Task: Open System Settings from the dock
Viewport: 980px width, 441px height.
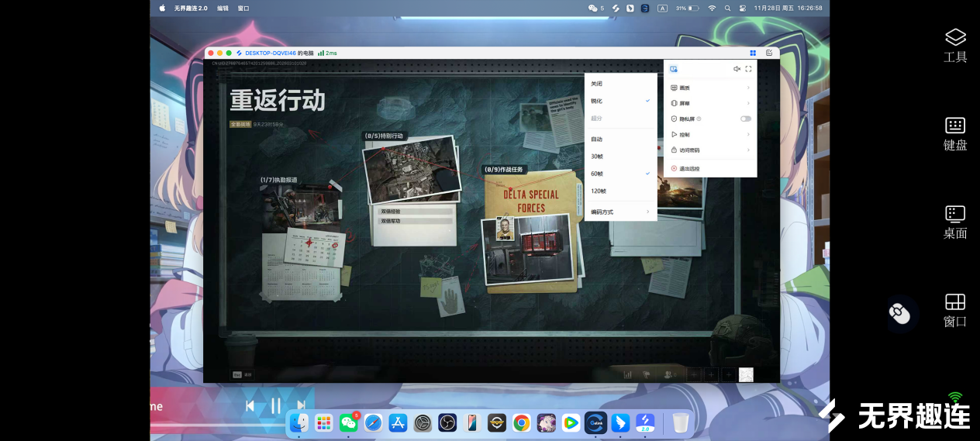Action: [x=423, y=422]
